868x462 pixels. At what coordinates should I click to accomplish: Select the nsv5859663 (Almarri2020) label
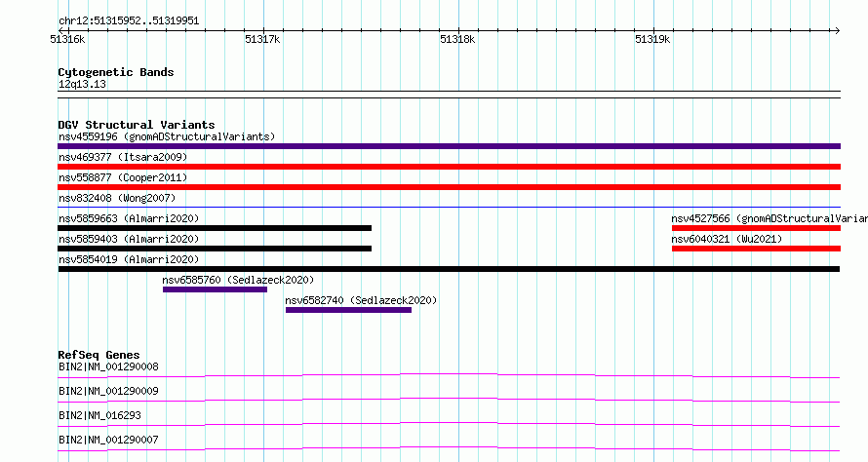129,218
